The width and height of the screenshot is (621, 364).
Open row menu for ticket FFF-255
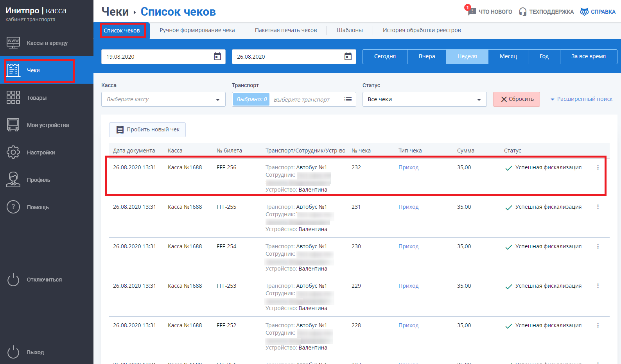[598, 207]
